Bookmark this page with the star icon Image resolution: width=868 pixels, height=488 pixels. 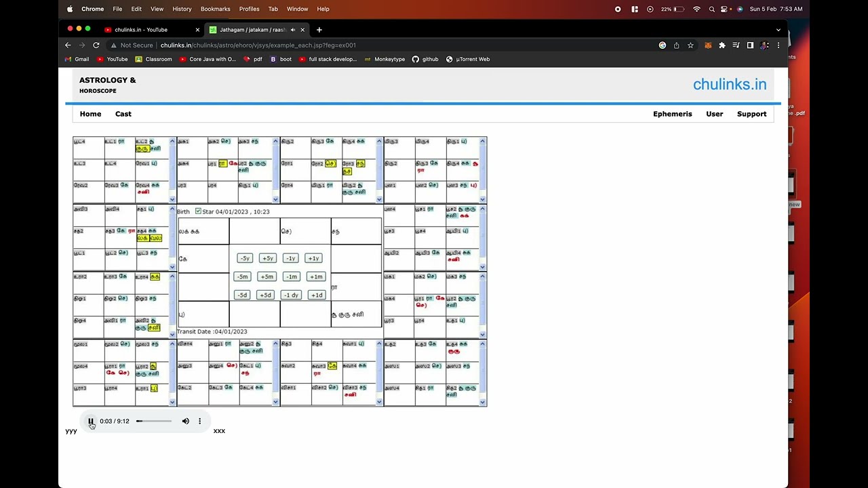pos(690,45)
